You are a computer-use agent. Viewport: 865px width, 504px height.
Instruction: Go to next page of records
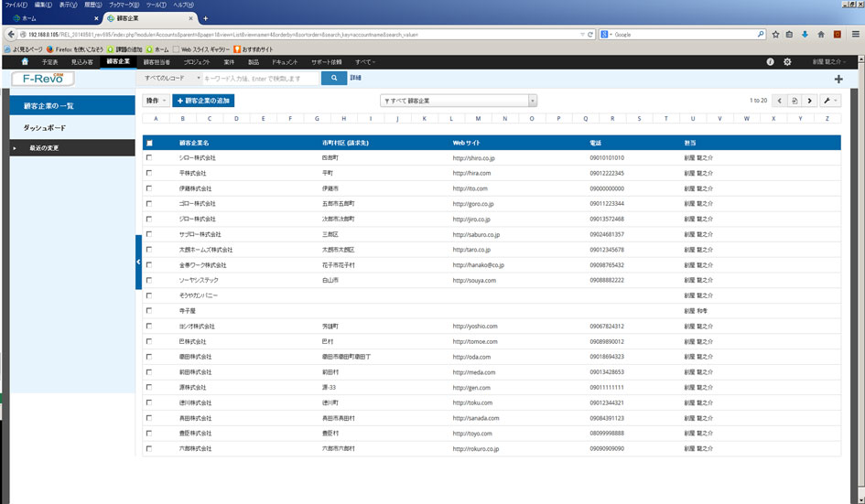[x=809, y=101]
